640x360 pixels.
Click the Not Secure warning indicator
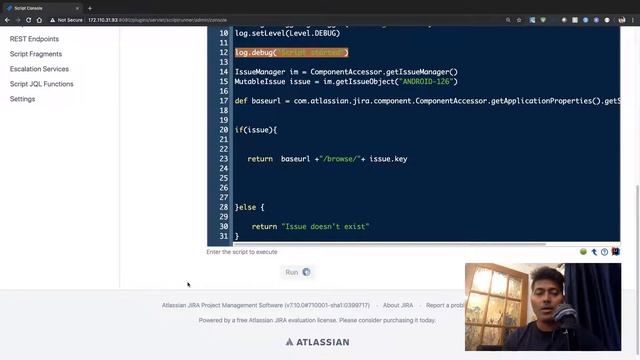[x=66, y=20]
